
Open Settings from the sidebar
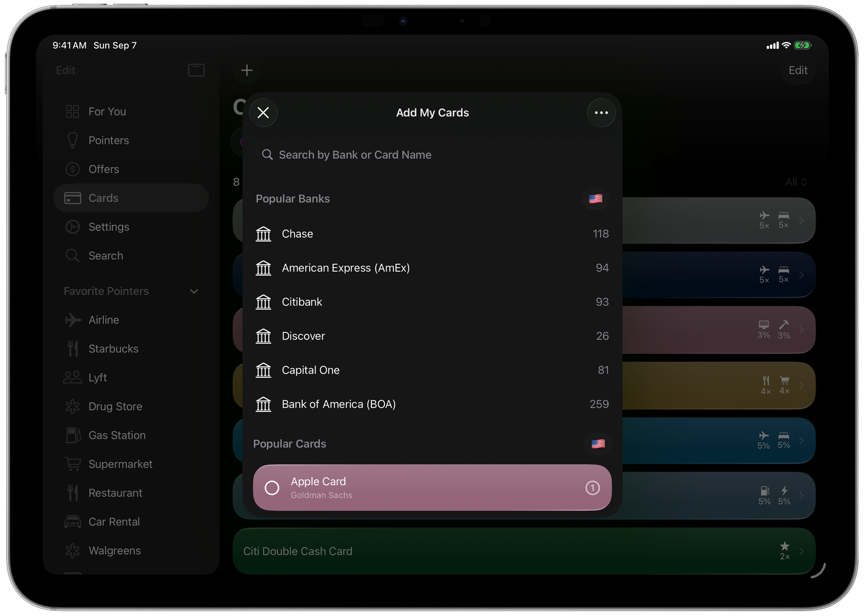point(108,227)
